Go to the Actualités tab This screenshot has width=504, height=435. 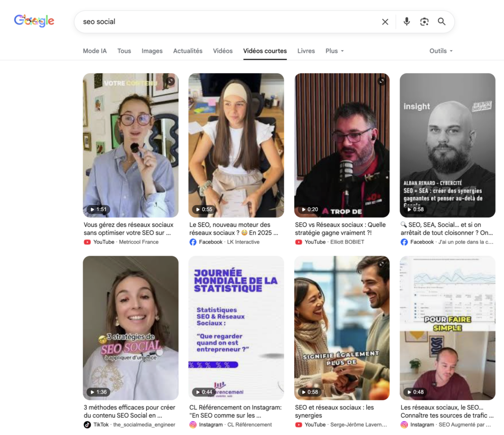[x=188, y=51]
